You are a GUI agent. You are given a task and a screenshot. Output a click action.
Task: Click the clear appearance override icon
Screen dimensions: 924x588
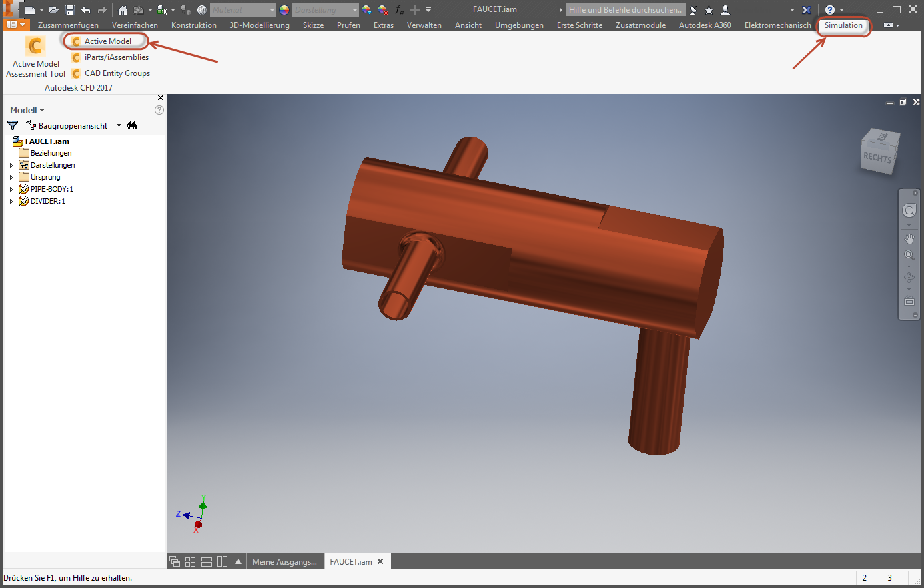[x=383, y=10]
